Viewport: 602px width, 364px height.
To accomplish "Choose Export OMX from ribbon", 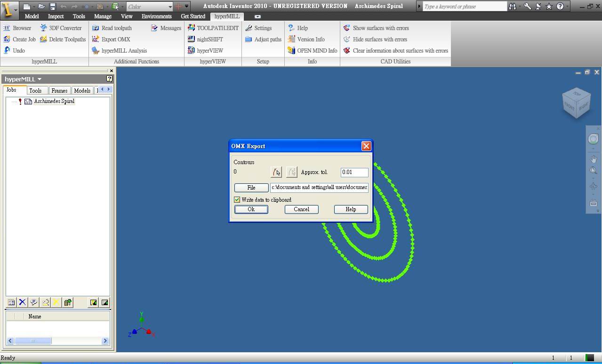I will tap(111, 40).
